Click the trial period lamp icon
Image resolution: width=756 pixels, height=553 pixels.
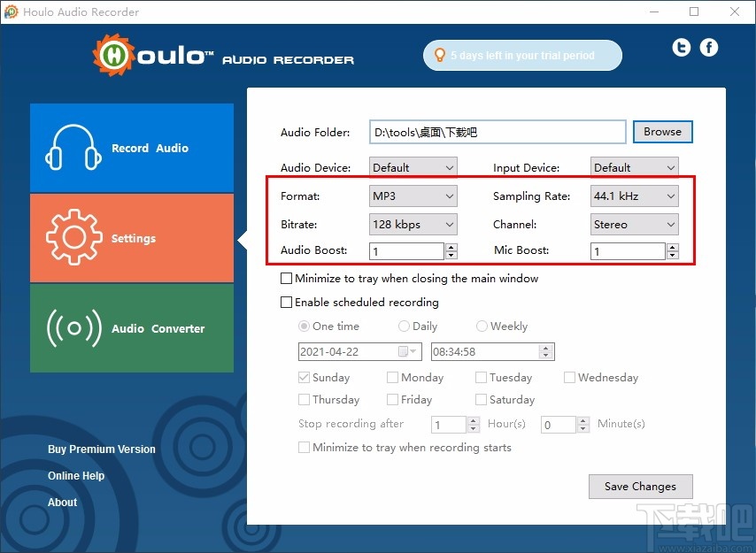click(440, 55)
